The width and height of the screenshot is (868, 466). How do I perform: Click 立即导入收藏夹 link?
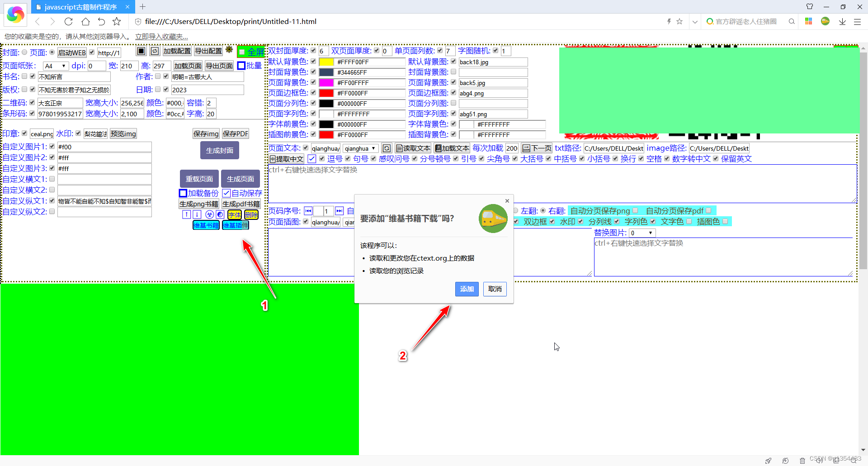pyautogui.click(x=161, y=37)
